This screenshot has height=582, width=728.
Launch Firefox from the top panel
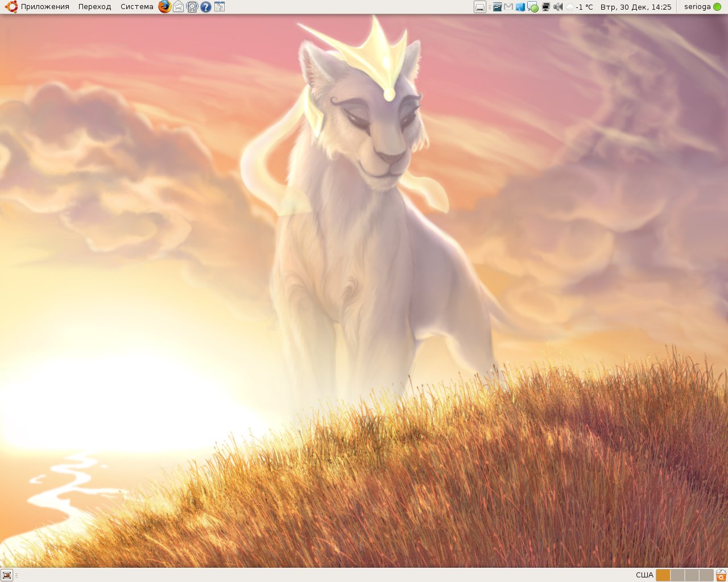click(164, 7)
